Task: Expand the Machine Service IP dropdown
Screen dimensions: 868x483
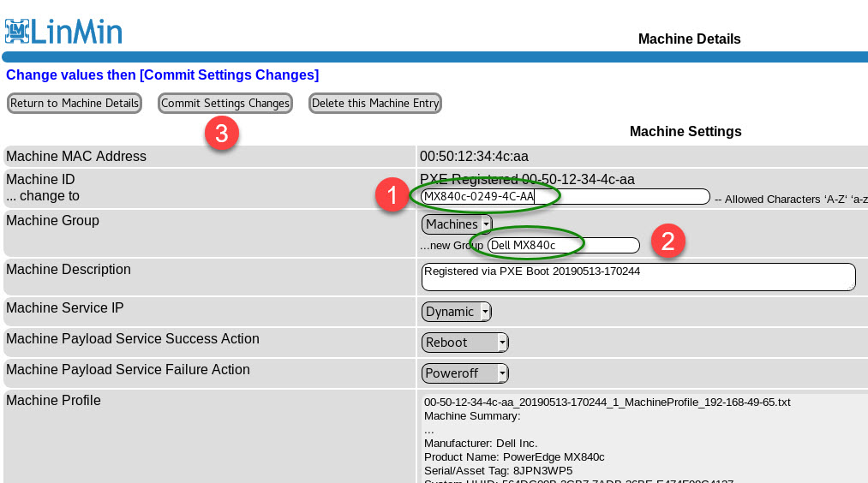Action: (x=457, y=312)
